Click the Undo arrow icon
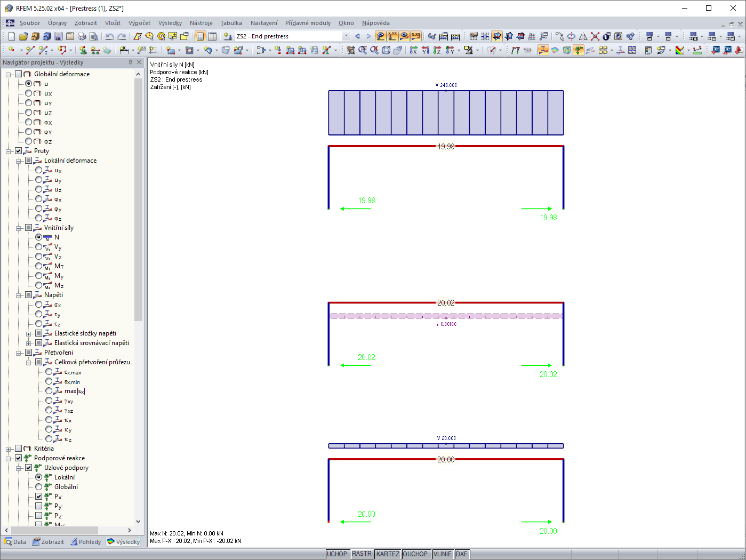 (109, 36)
